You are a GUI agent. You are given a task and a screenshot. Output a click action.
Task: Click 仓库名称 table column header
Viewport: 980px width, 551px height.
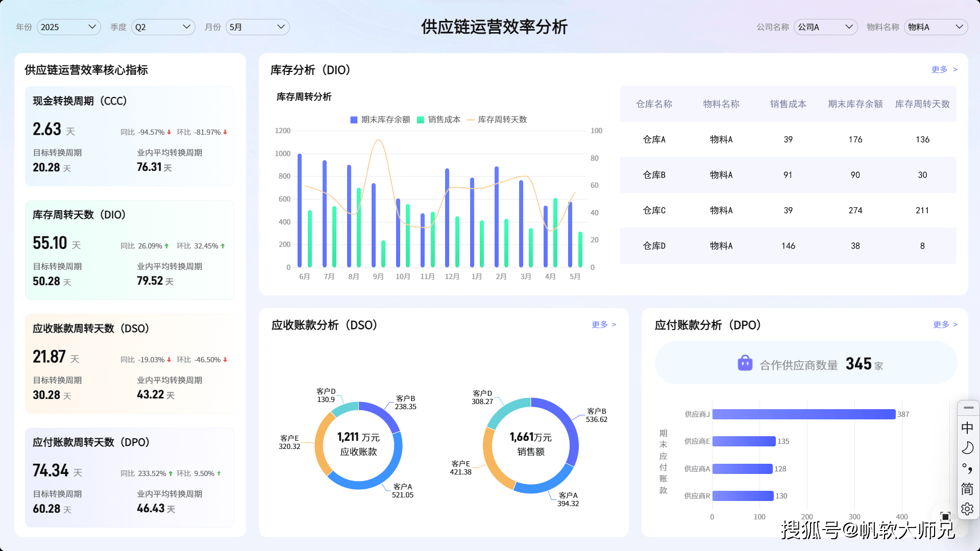pos(654,104)
